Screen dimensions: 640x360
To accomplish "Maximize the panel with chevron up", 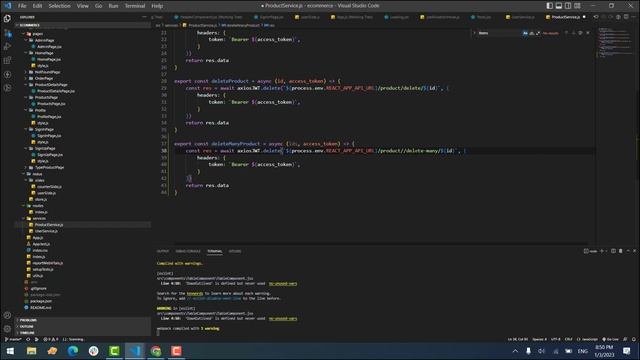I will point(628,251).
